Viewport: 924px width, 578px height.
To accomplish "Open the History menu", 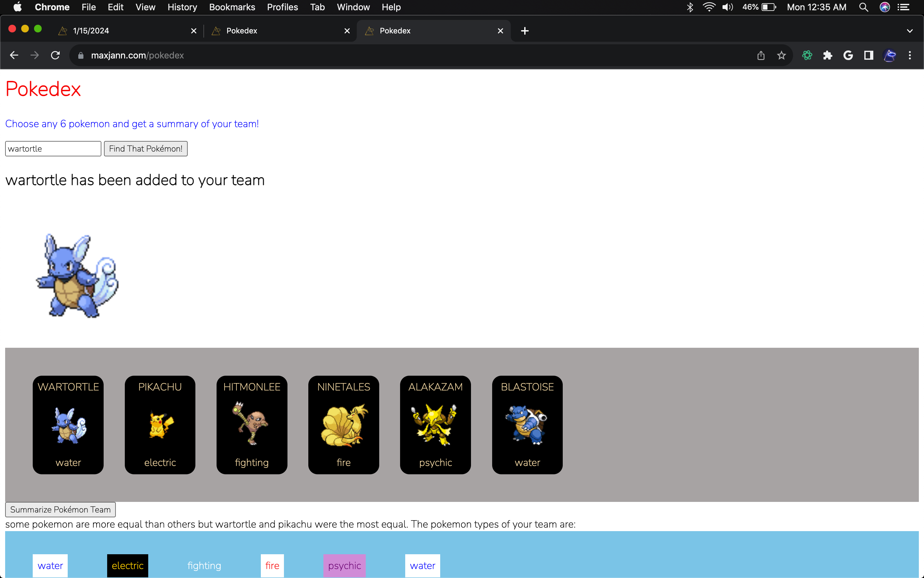I will [182, 7].
